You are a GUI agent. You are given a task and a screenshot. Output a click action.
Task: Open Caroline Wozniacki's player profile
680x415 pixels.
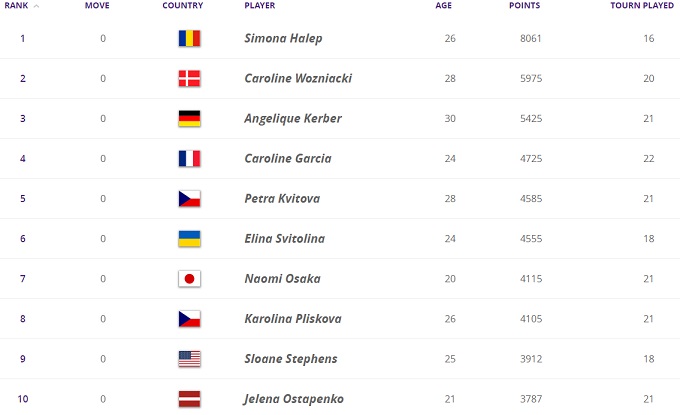click(297, 79)
